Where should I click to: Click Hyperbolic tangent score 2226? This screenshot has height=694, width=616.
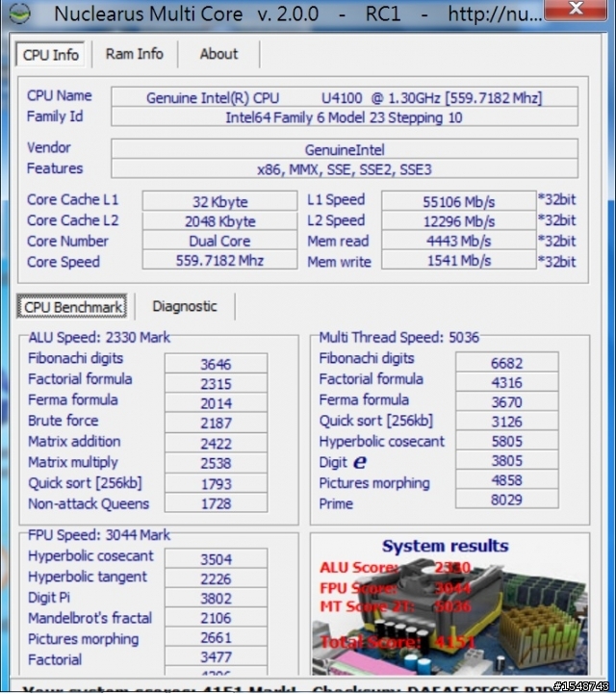pos(216,578)
